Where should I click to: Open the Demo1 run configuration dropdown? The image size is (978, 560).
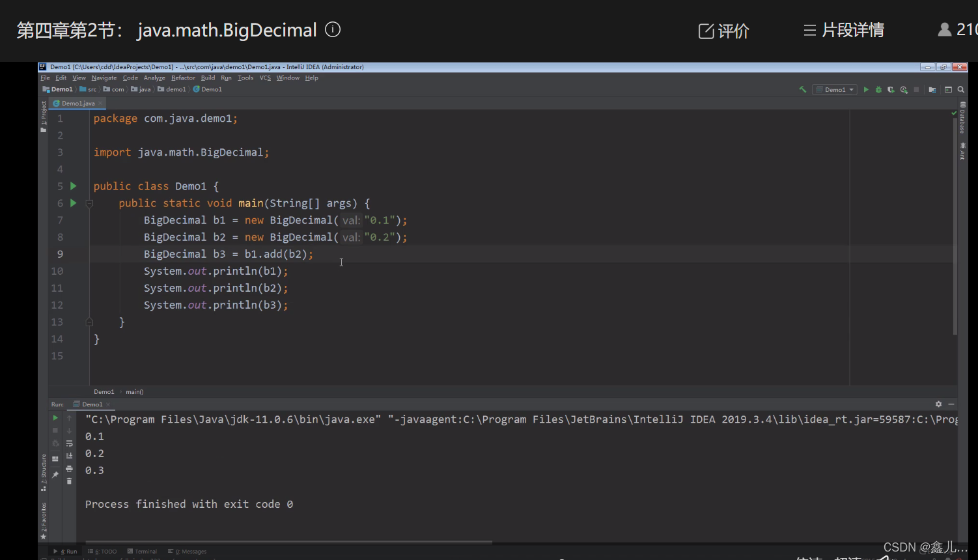(835, 90)
